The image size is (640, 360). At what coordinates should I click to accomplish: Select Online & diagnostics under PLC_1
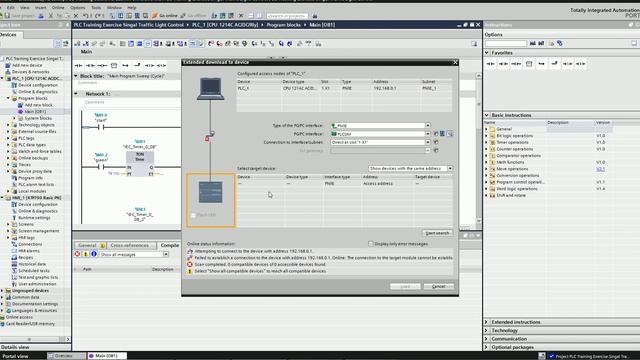pos(38,92)
